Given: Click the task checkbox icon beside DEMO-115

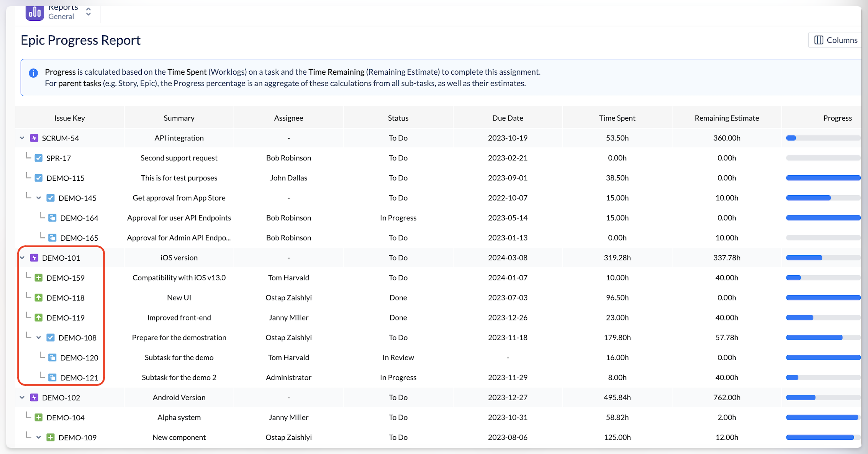Looking at the screenshot, I should point(39,178).
